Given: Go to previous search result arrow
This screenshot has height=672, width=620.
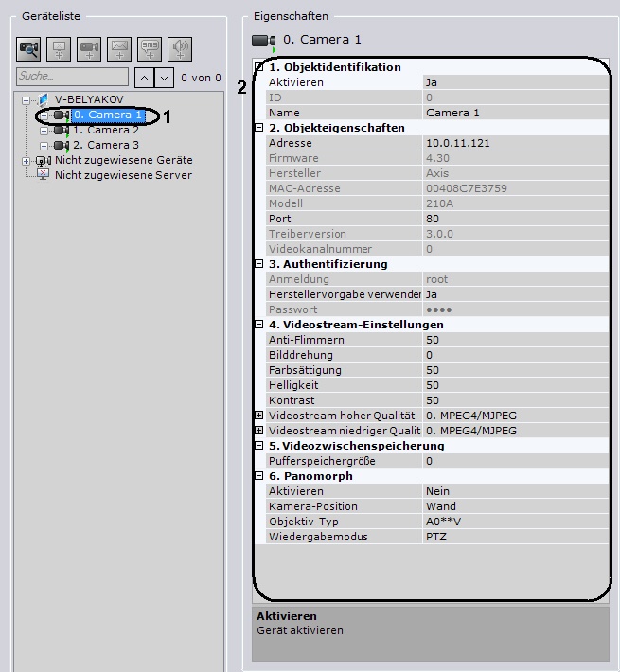Looking at the screenshot, I should pyautogui.click(x=145, y=78).
